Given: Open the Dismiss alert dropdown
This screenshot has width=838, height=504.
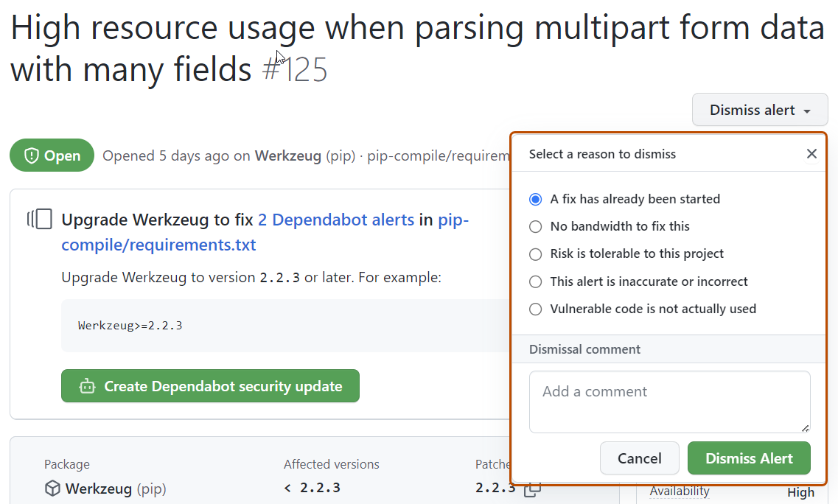Looking at the screenshot, I should click(760, 109).
